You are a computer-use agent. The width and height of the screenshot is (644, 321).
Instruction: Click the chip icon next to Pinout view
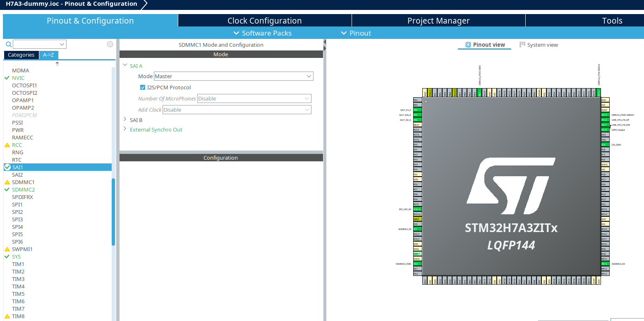pyautogui.click(x=468, y=45)
